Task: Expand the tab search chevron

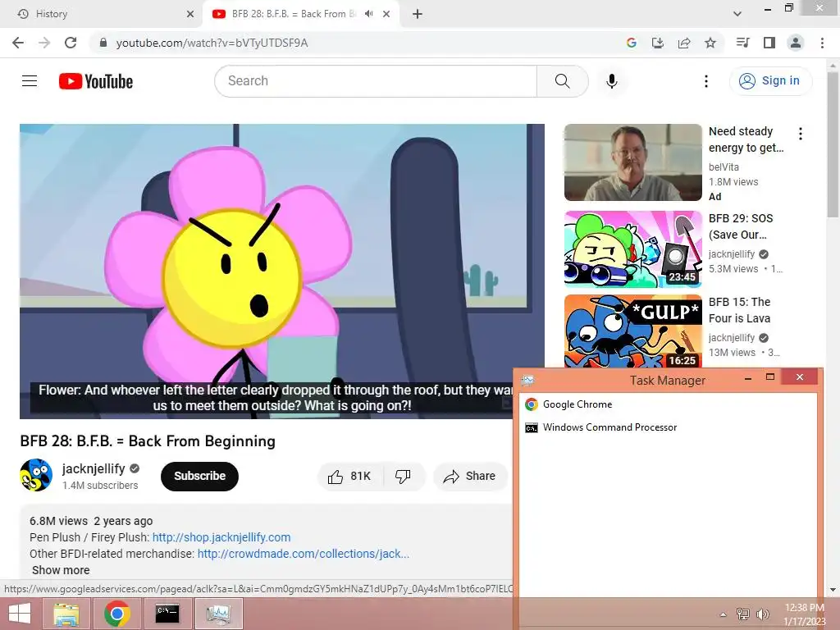Action: [737, 14]
